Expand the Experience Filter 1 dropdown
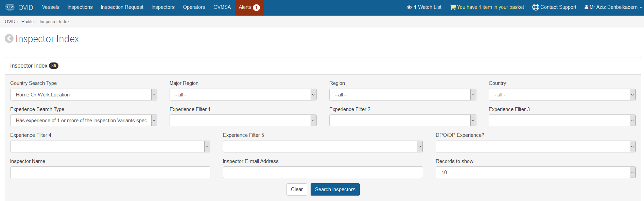The height and width of the screenshot is (201, 644). coord(243,121)
